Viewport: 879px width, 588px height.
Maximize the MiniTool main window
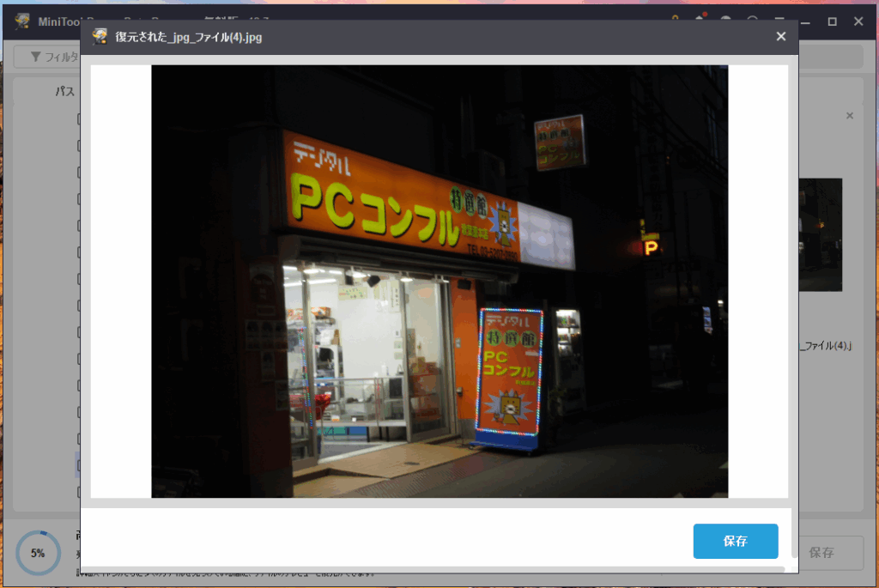click(832, 21)
